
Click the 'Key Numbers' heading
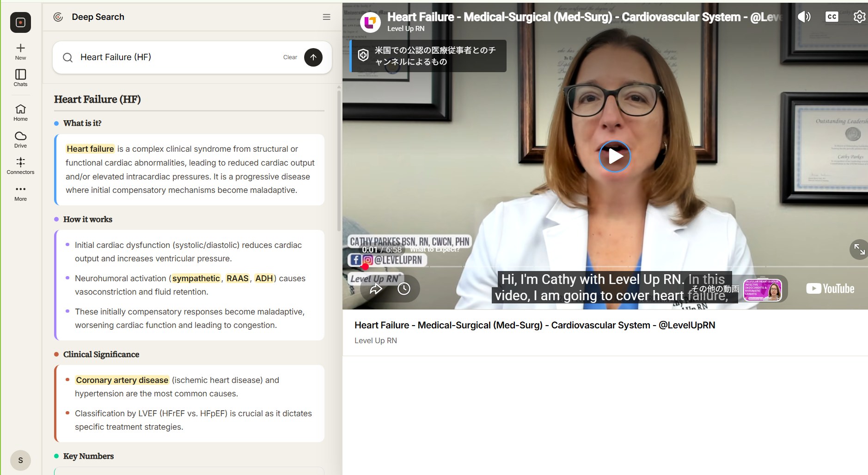[x=88, y=456]
